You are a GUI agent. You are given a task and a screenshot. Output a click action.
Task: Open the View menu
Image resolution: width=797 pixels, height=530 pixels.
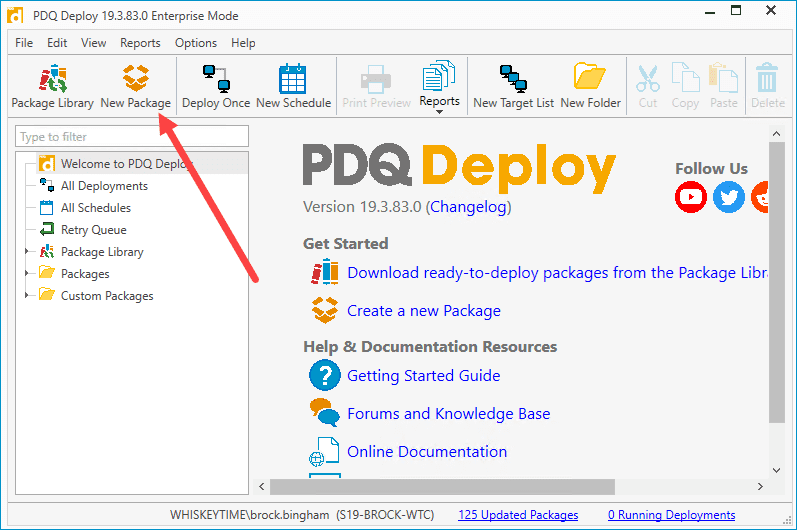click(94, 43)
